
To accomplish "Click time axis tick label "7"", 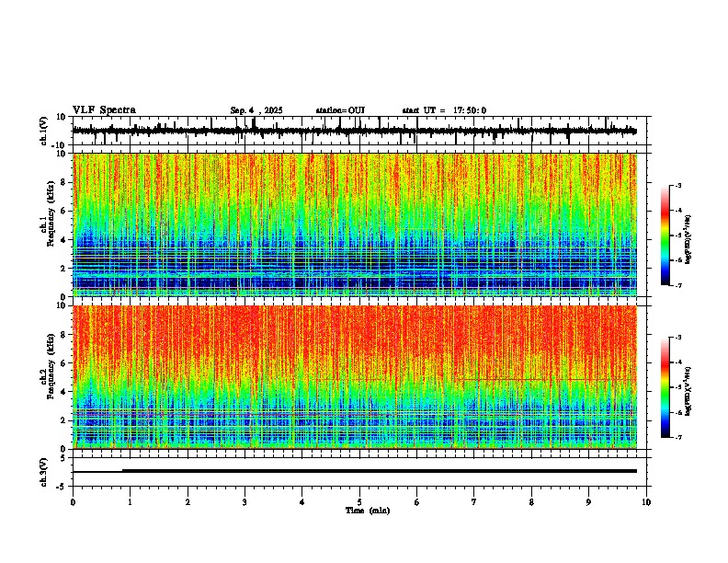I will pyautogui.click(x=474, y=502).
